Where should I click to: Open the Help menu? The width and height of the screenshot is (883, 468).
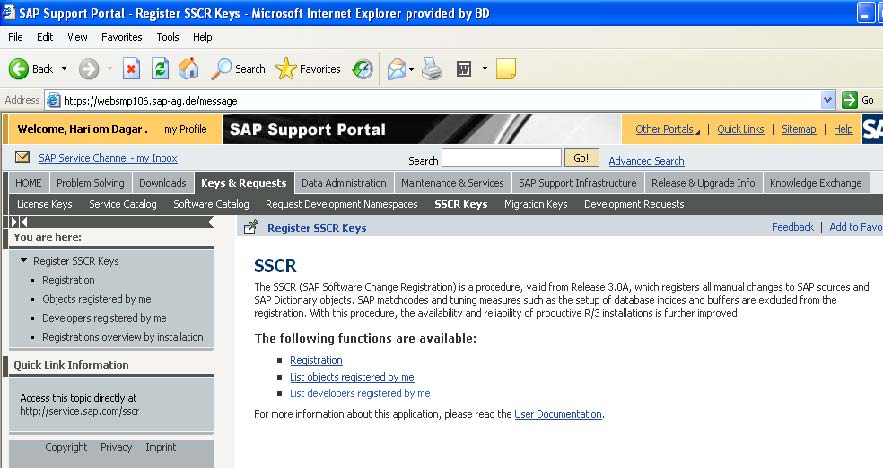point(203,37)
